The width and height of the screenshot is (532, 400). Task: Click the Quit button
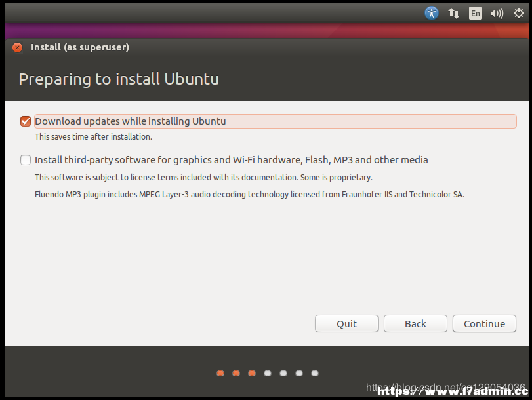(346, 324)
